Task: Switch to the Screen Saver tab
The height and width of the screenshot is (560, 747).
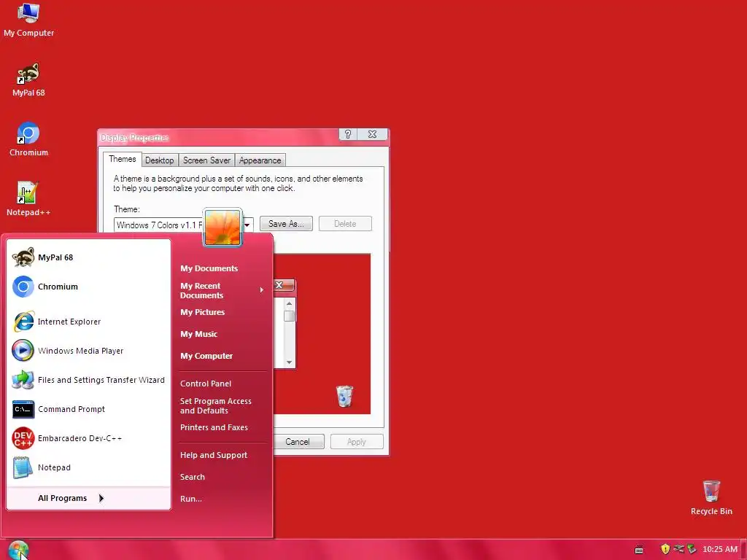Action: click(x=206, y=160)
